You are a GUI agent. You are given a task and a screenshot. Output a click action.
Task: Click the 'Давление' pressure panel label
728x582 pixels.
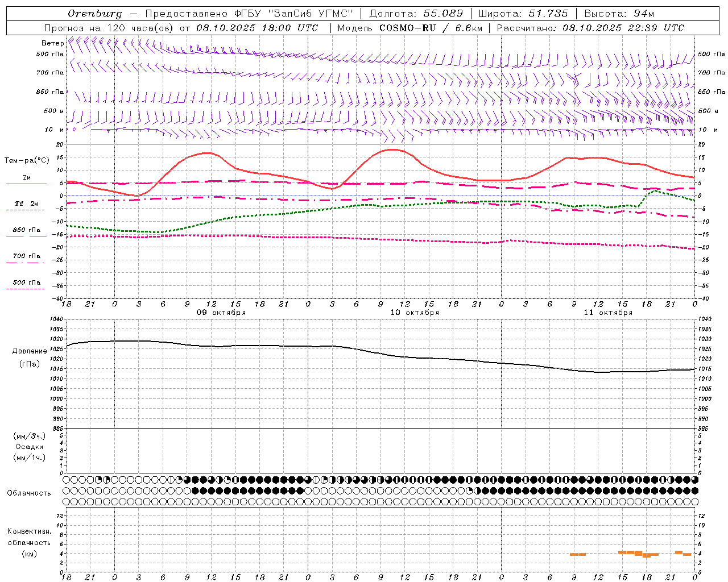pyautogui.click(x=30, y=351)
